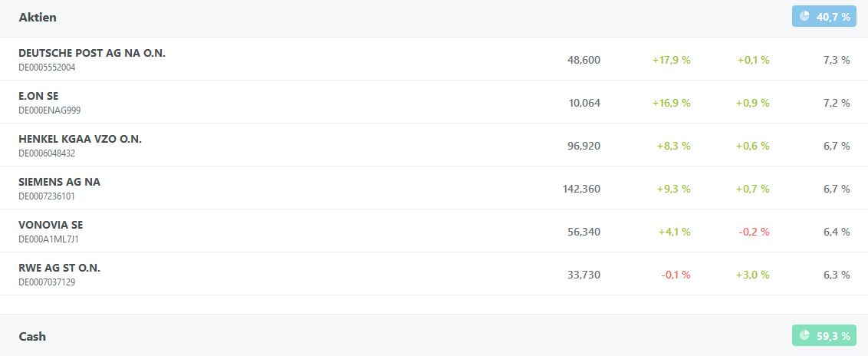Open SIEMENS AG NA position details
868x356 pixels.
click(x=59, y=182)
